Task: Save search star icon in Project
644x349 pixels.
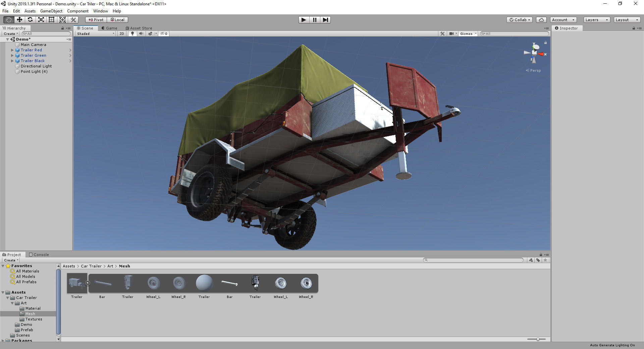Action: [x=545, y=260]
